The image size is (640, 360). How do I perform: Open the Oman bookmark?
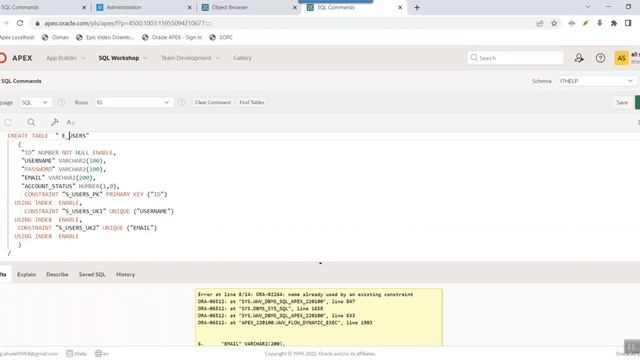click(x=55, y=37)
